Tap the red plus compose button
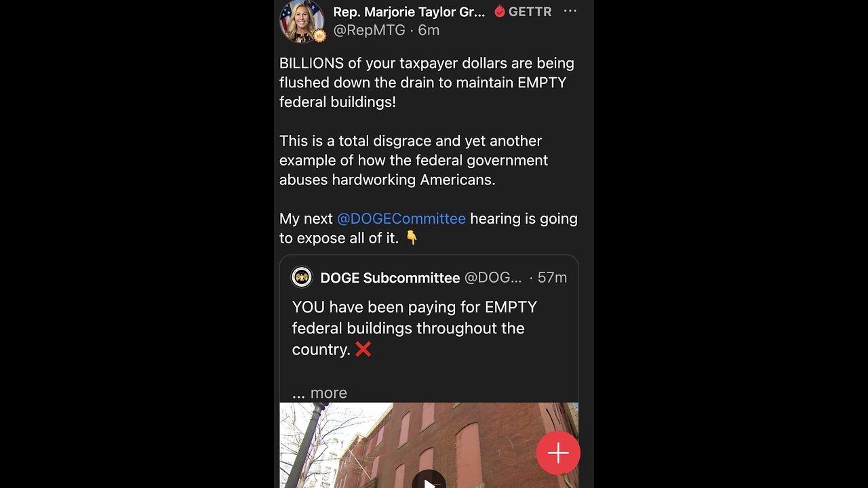 click(x=558, y=453)
